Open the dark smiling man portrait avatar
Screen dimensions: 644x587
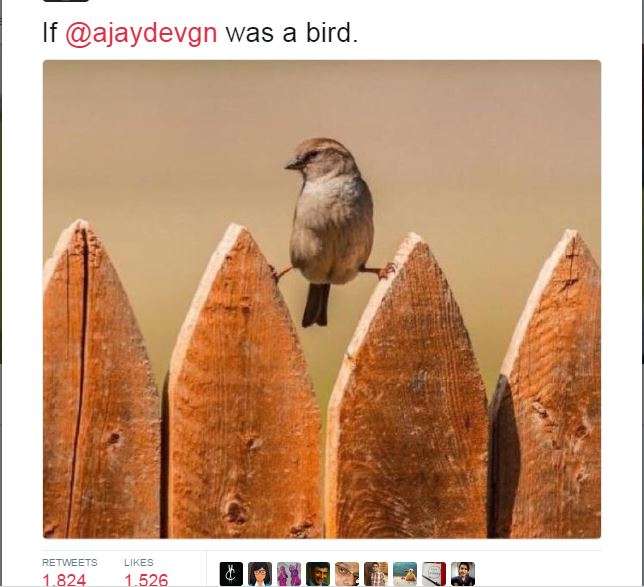318,574
